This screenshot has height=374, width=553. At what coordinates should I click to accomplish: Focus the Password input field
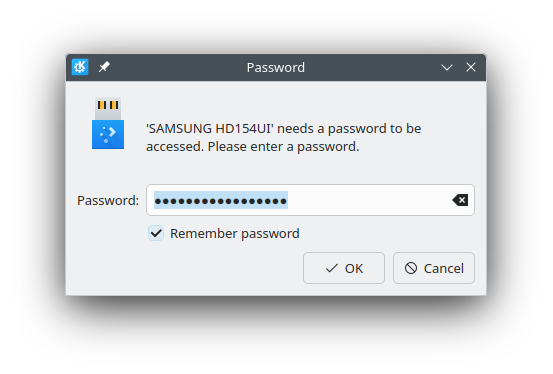(x=310, y=200)
